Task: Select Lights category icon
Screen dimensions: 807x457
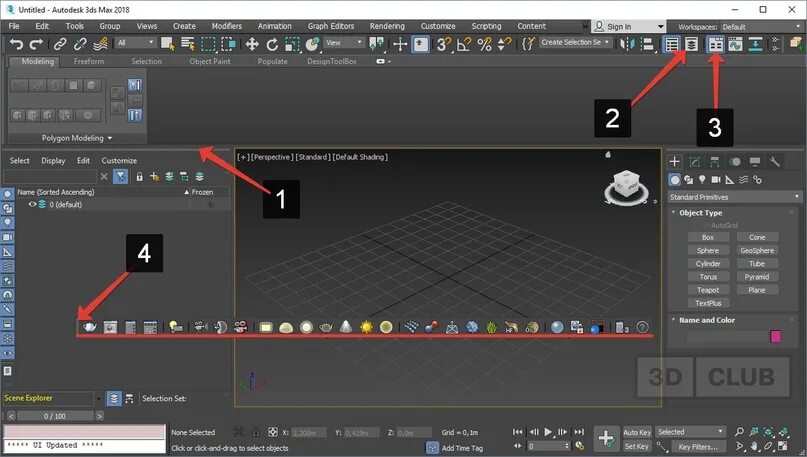Action: [702, 180]
